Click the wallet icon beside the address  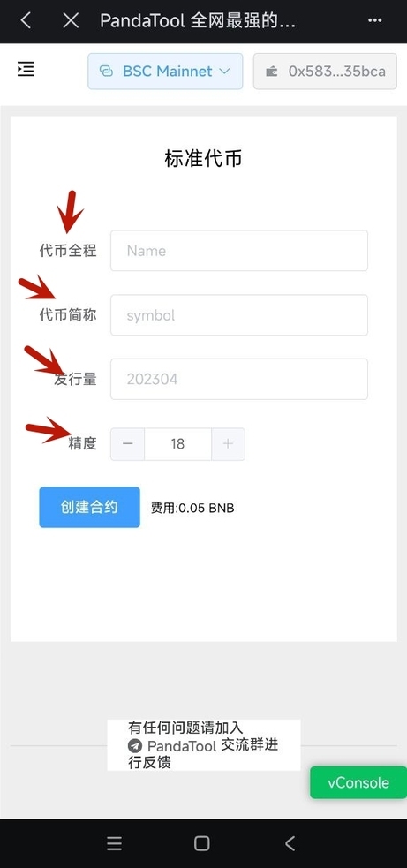(271, 72)
